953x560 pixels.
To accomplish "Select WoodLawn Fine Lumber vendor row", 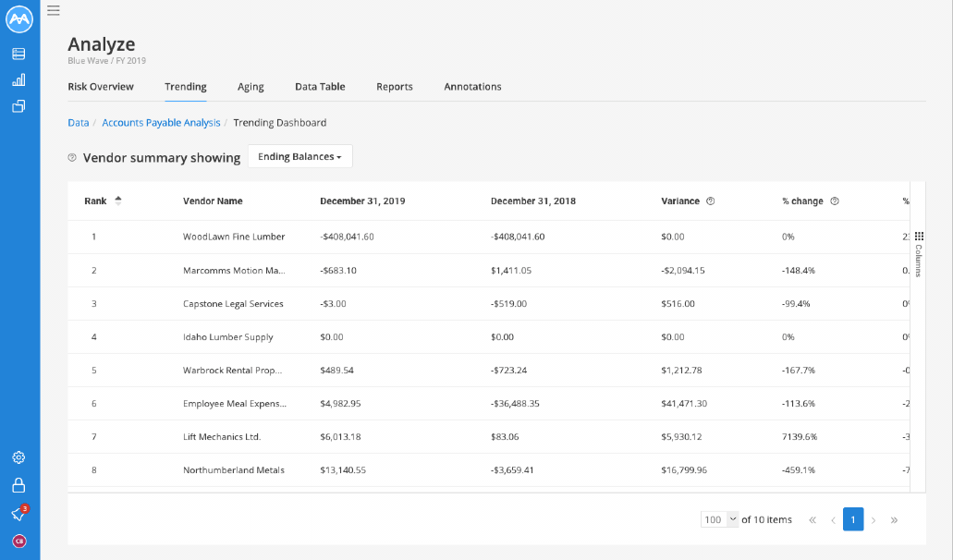I will click(x=489, y=237).
